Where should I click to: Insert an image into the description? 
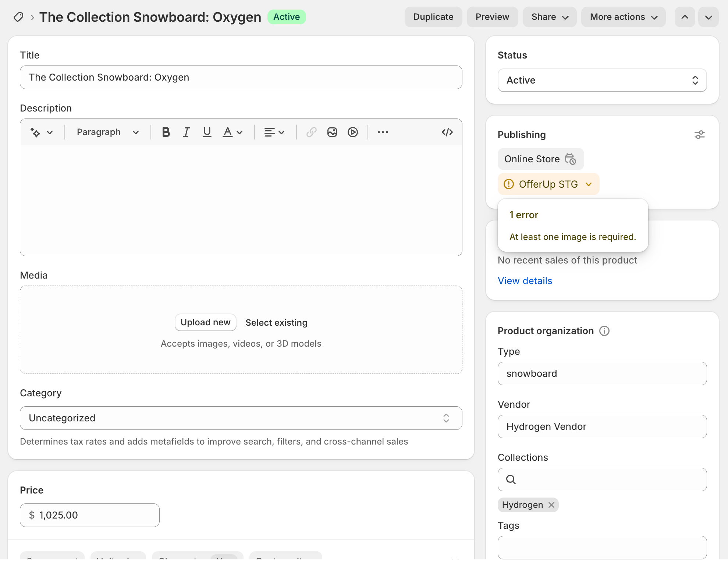(x=332, y=132)
